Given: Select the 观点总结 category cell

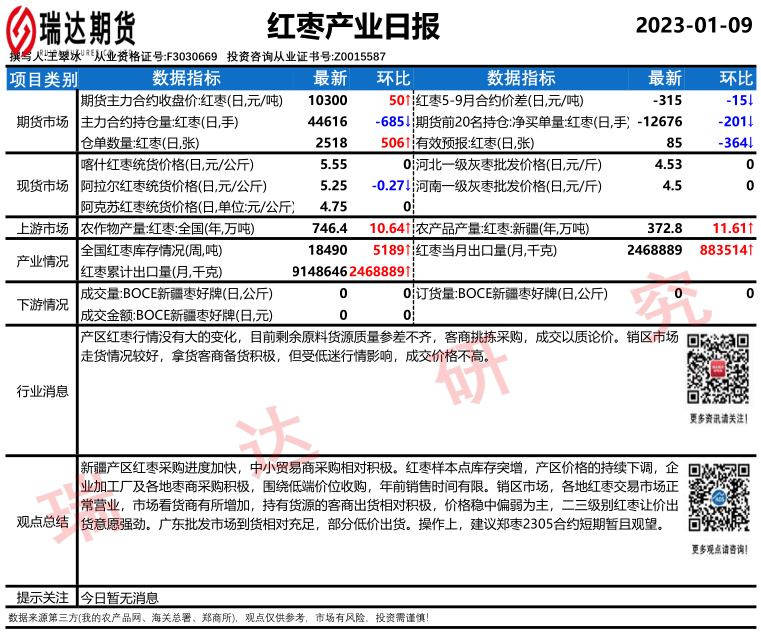Looking at the screenshot, I should click(x=42, y=521).
